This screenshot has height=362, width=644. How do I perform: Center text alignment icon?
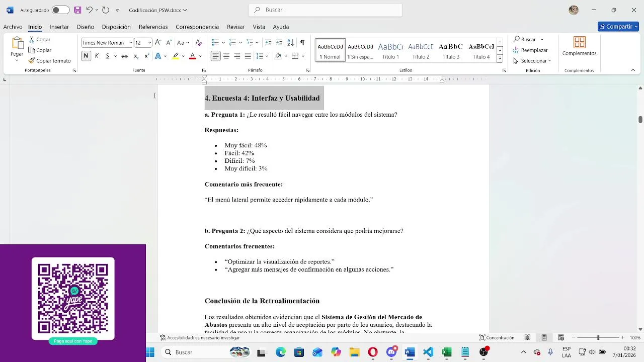226,56
